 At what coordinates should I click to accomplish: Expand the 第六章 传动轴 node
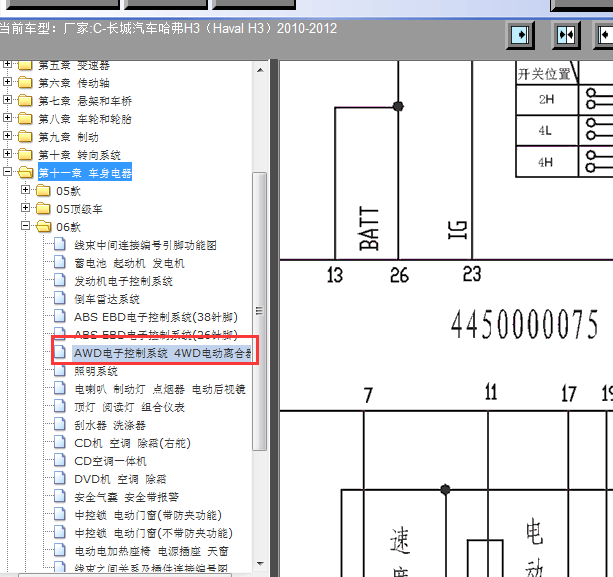(7, 81)
